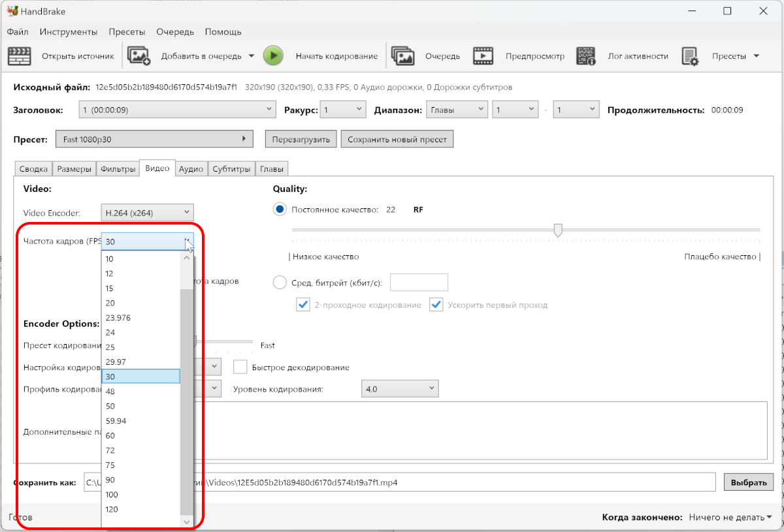Select 23.976 in the FPS list
This screenshot has height=532, width=784.
click(x=140, y=317)
